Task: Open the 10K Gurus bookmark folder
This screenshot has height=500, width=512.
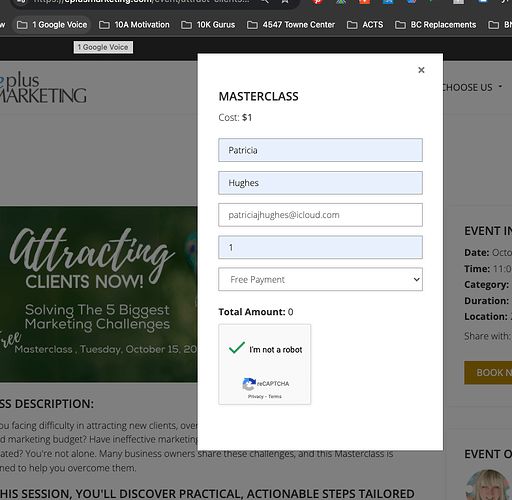Action: tap(208, 25)
